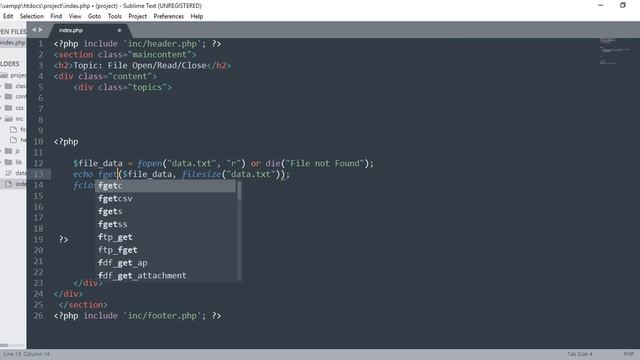Click Line 13, Column 14 status text

pos(27,354)
